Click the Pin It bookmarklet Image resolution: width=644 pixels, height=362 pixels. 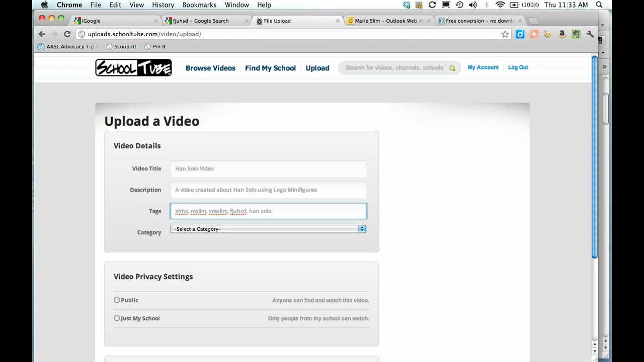click(x=155, y=46)
